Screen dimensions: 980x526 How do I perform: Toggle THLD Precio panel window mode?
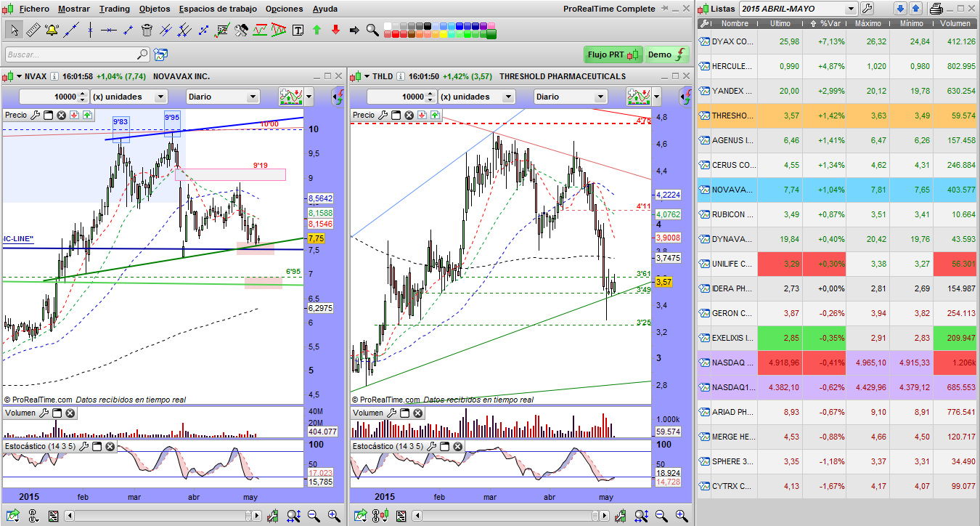(396, 115)
